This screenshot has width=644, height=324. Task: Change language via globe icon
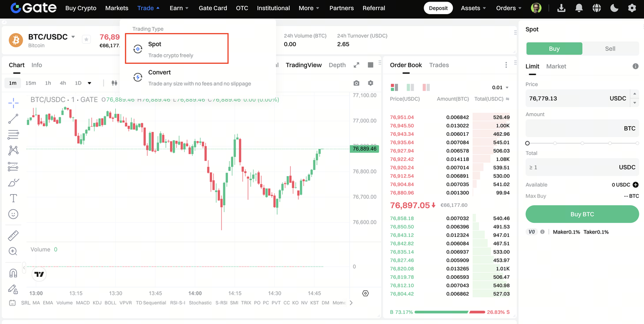point(597,8)
